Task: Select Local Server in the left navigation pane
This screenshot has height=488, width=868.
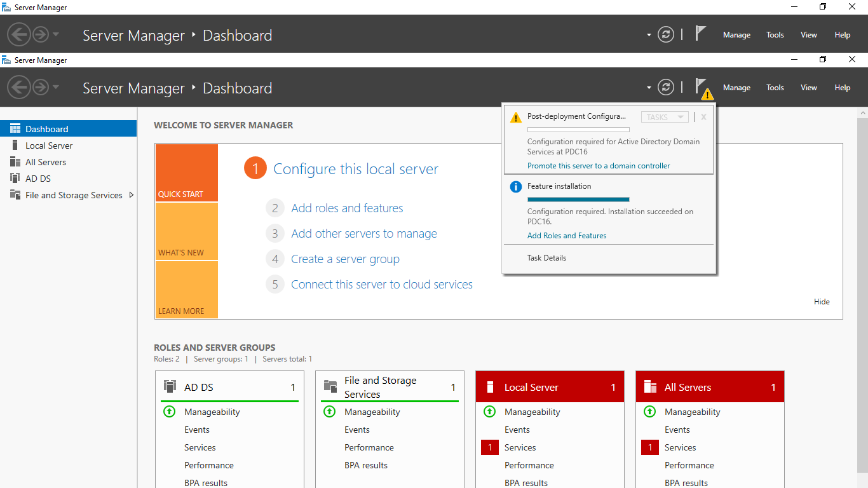Action: 68,146
